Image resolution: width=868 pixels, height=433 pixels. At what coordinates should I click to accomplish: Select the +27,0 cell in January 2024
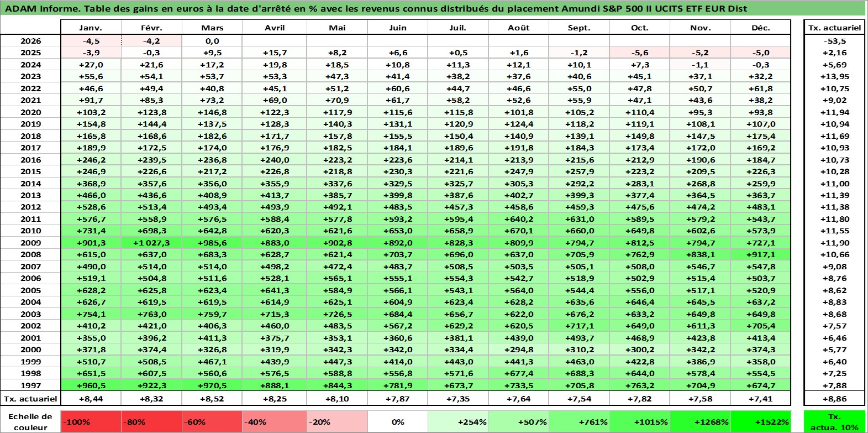coord(91,65)
